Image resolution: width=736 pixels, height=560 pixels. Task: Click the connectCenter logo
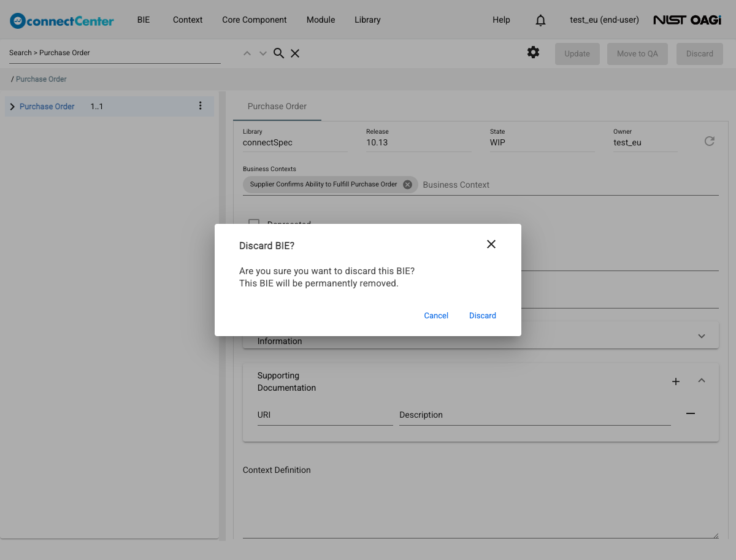click(x=62, y=21)
